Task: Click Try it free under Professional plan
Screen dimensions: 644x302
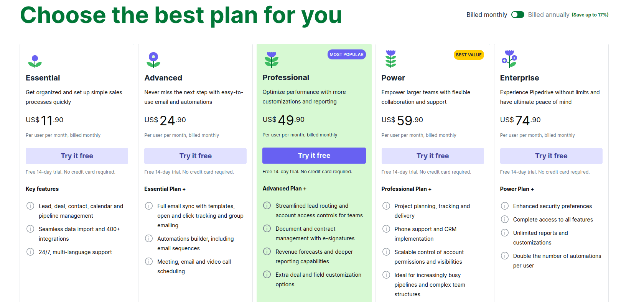Action: tap(314, 156)
